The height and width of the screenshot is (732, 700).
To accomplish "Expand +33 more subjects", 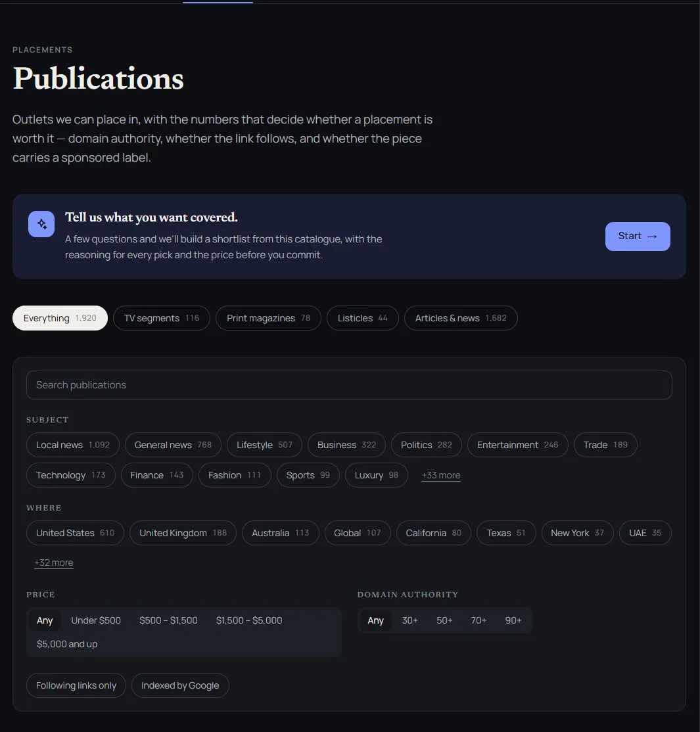I will click(x=441, y=475).
